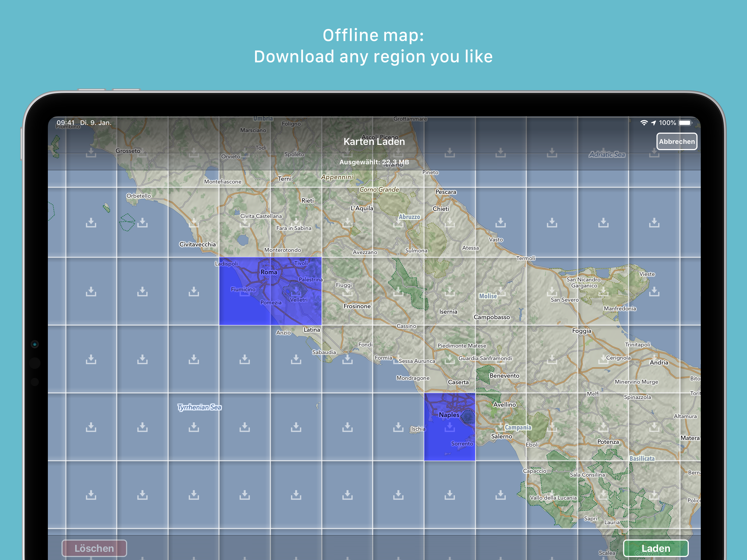Tap download icon below Adriatic Sea label
The height and width of the screenshot is (560, 747).
(603, 222)
